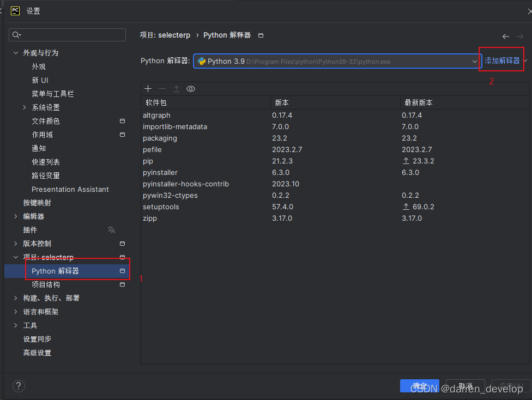Click the 确定 confirm button
The width and height of the screenshot is (532, 400).
(419, 386)
